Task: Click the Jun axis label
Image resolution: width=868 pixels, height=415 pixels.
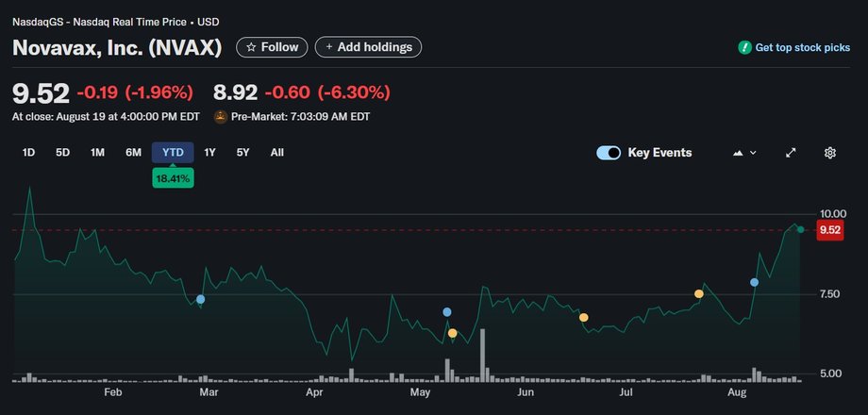Action: 525,392
